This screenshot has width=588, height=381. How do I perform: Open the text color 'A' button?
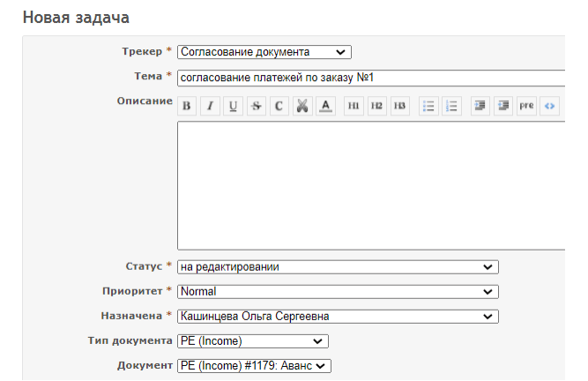click(325, 107)
